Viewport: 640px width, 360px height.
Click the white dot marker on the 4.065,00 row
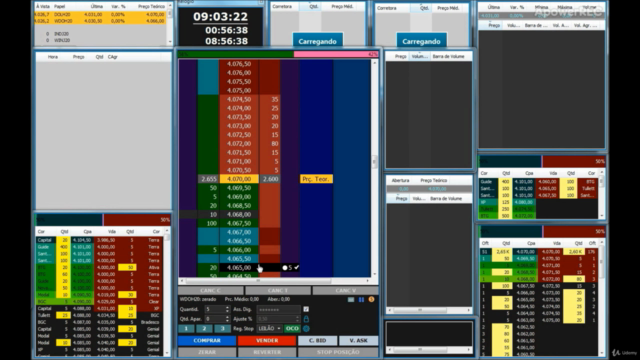pos(284,268)
